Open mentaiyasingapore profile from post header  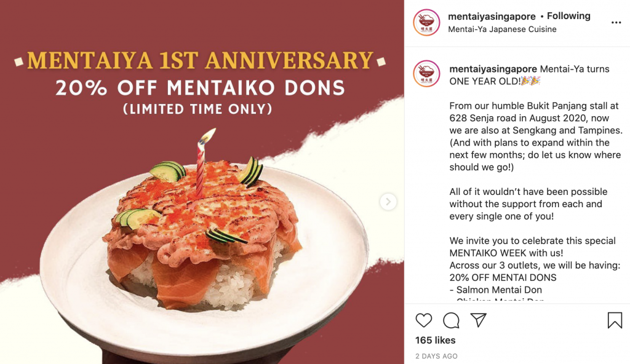pyautogui.click(x=491, y=16)
